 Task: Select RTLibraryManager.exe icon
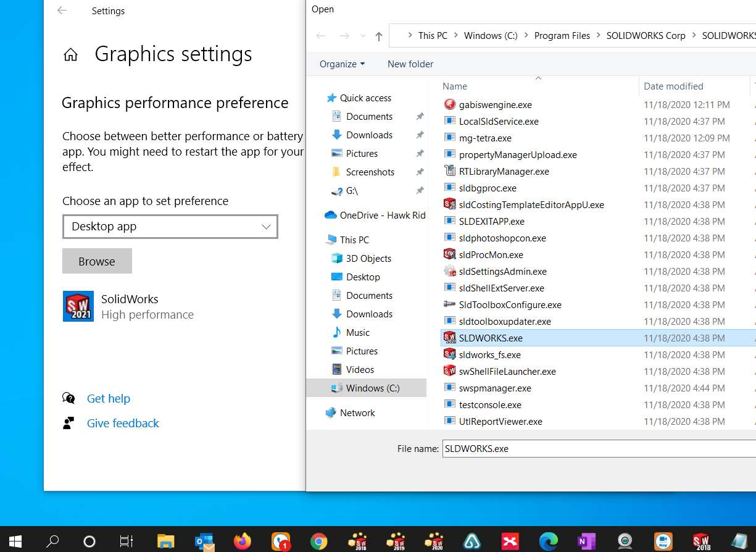pyautogui.click(x=449, y=171)
